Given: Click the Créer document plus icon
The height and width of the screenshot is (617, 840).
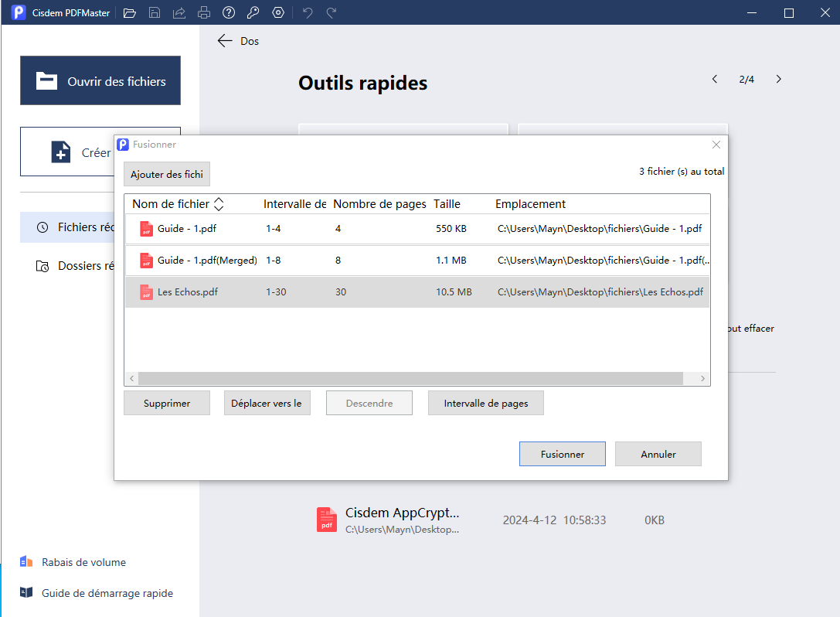Looking at the screenshot, I should point(61,152).
